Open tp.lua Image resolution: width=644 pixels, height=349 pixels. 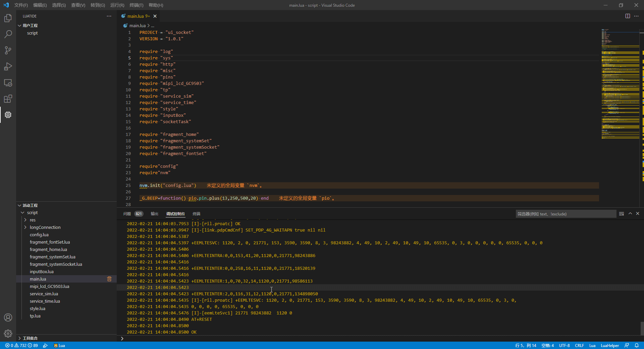pos(35,316)
